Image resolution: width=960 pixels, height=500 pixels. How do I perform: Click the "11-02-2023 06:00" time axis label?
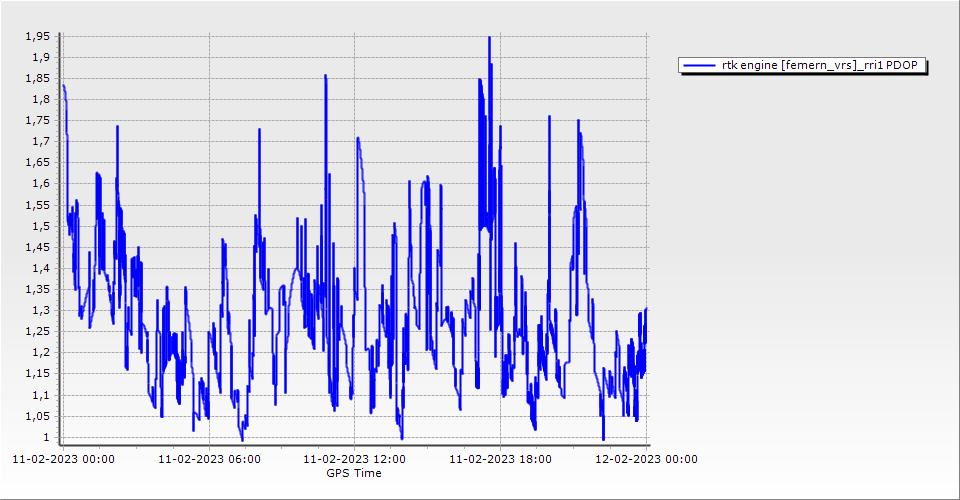[210, 459]
